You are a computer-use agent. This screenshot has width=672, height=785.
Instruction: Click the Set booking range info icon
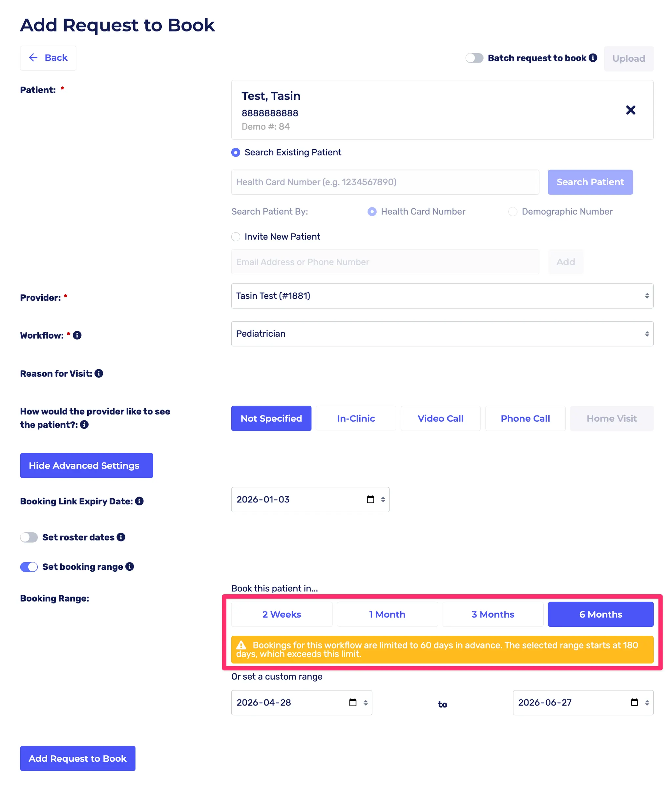pyautogui.click(x=130, y=566)
